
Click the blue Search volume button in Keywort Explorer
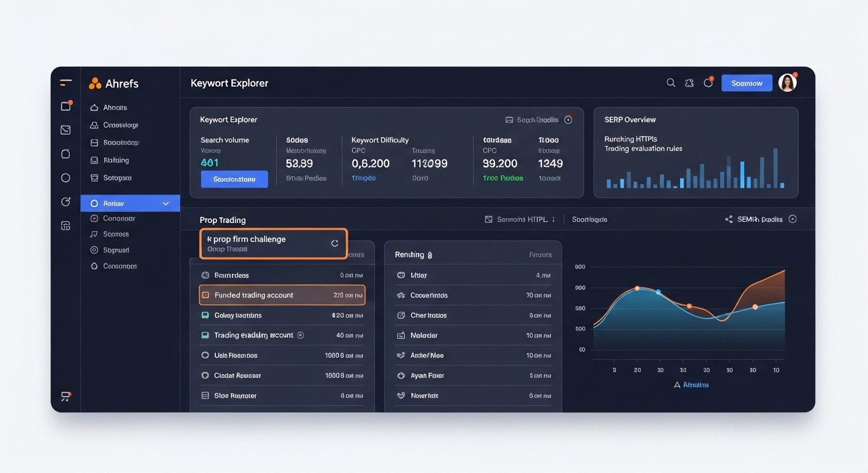(234, 179)
